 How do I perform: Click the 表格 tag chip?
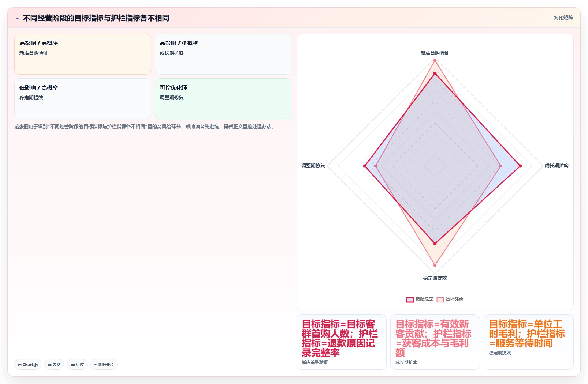coord(54,365)
